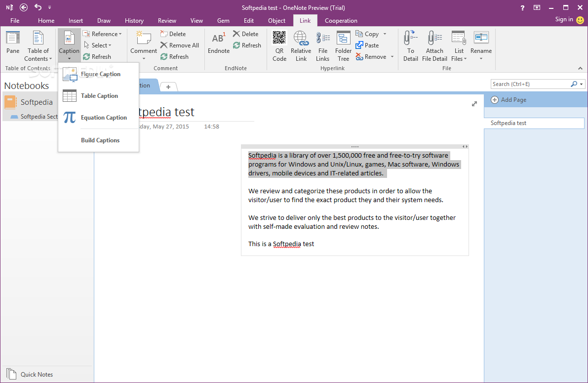Screen dimensions: 588x383
Task: Click Add Page button
Action: (509, 100)
